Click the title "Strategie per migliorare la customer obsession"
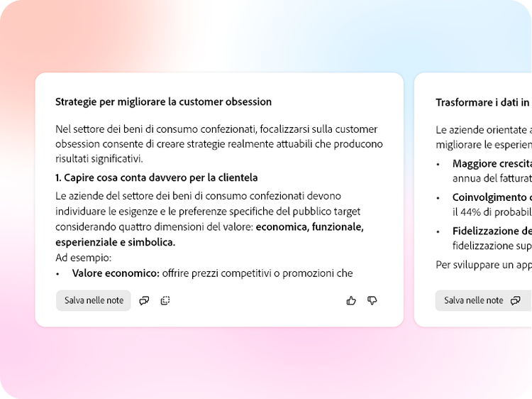The height and width of the screenshot is (399, 532). (163, 102)
